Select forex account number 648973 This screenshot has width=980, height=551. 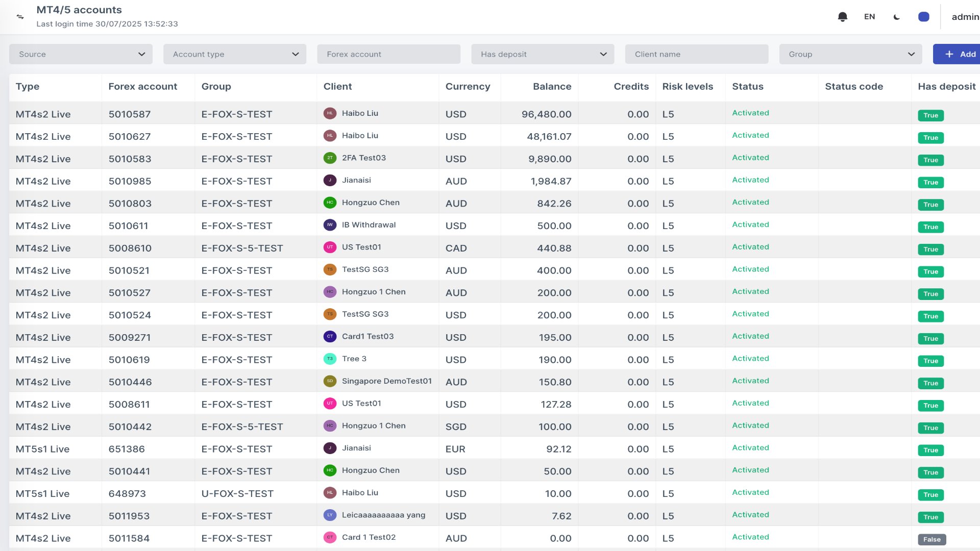click(127, 494)
